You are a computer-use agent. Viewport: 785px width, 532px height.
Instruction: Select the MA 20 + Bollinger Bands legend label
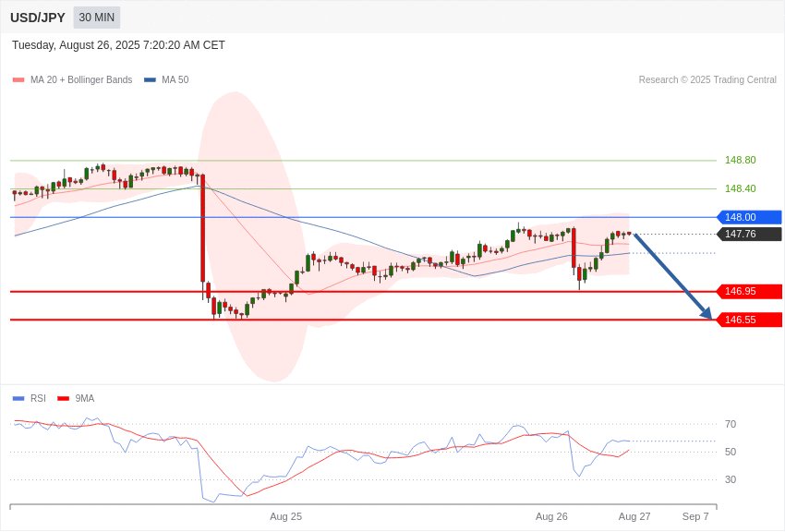[x=81, y=80]
